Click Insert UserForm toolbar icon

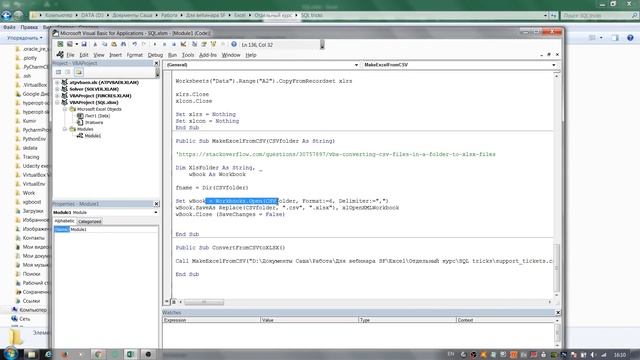coord(70,44)
